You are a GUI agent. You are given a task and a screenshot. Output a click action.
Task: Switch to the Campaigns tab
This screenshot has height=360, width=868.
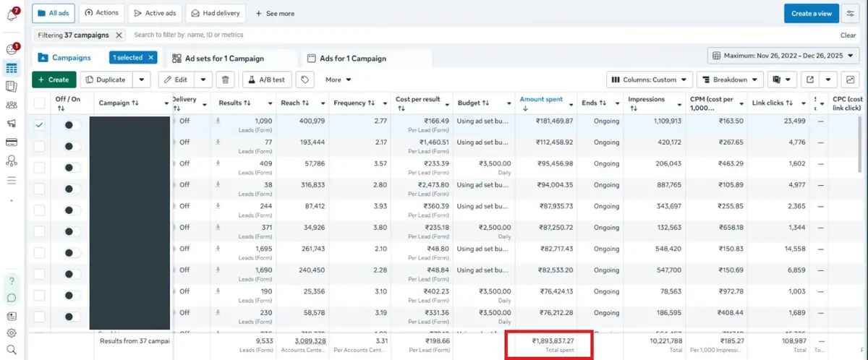[x=64, y=58]
